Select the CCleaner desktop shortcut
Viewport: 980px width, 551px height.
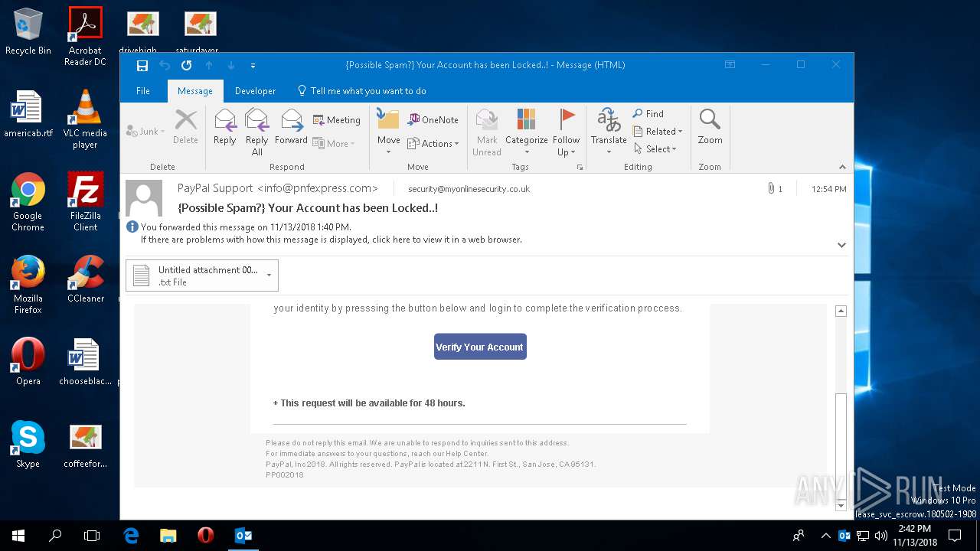click(85, 279)
